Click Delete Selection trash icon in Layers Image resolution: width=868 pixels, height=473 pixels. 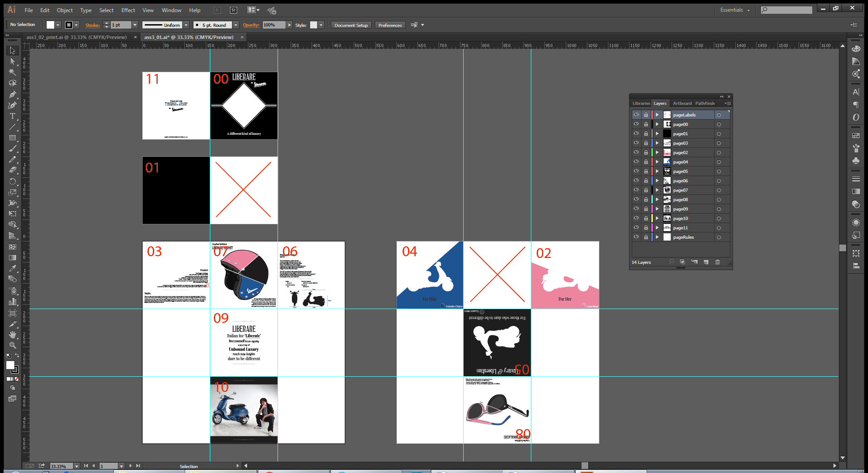[x=717, y=262]
